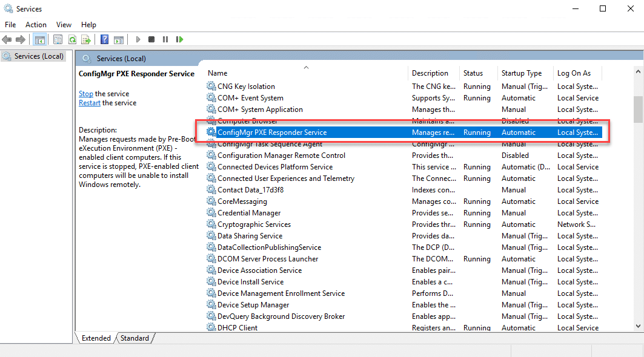This screenshot has width=644, height=357.
Task: Sort by the Description column header
Action: (434, 73)
